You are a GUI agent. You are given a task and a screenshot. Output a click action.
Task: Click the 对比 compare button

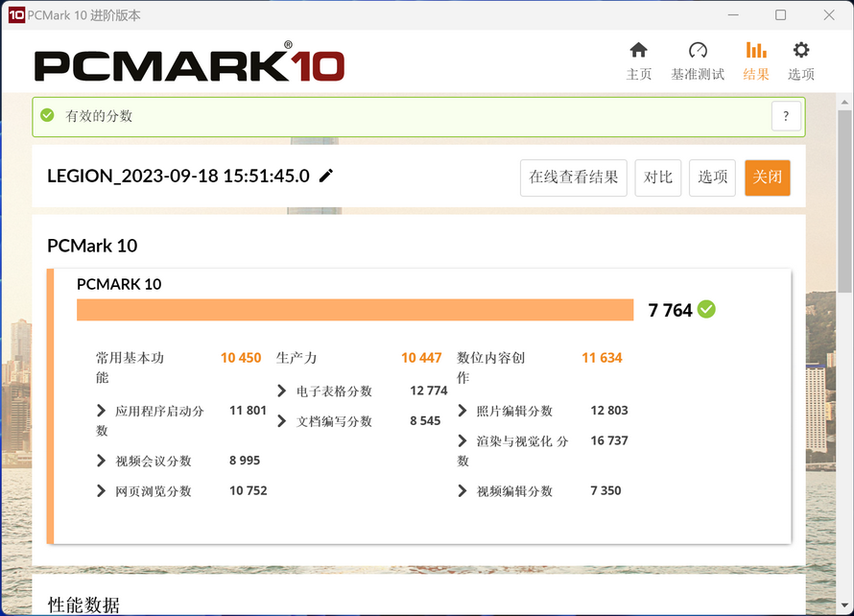(x=658, y=178)
